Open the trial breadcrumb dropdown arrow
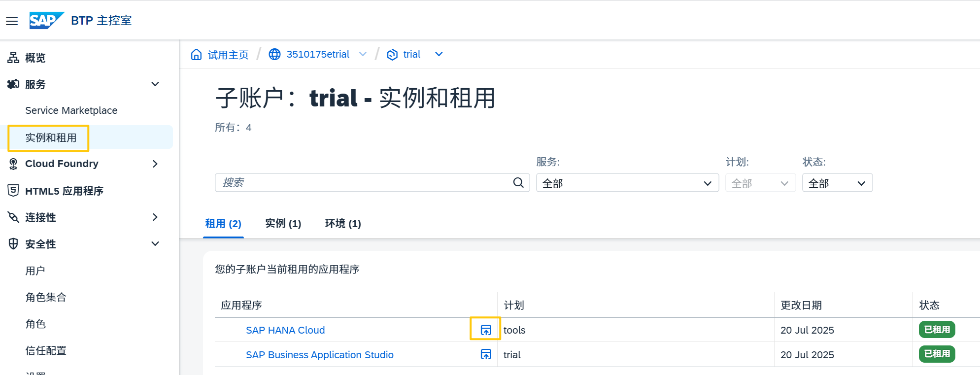Viewport: 980px width, 375px height. (439, 54)
